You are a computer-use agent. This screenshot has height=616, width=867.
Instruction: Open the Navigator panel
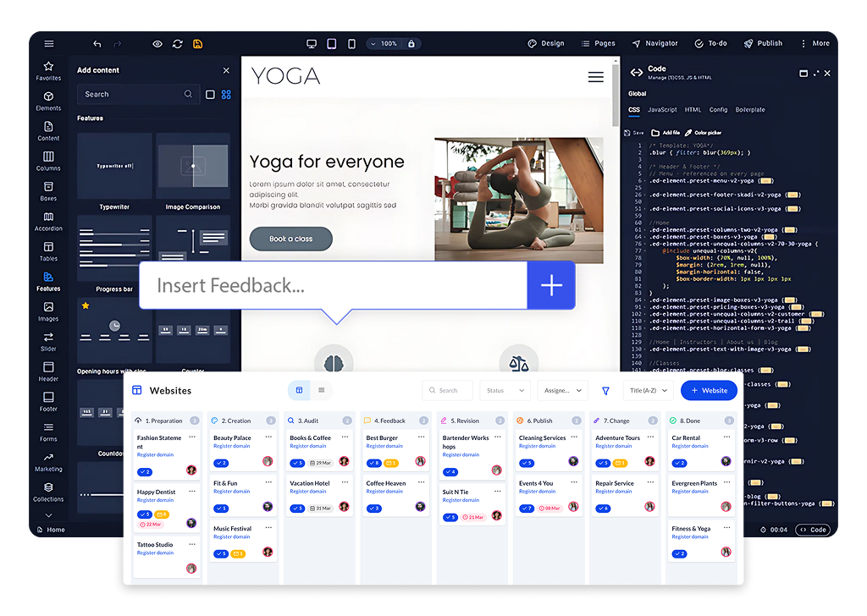[655, 43]
